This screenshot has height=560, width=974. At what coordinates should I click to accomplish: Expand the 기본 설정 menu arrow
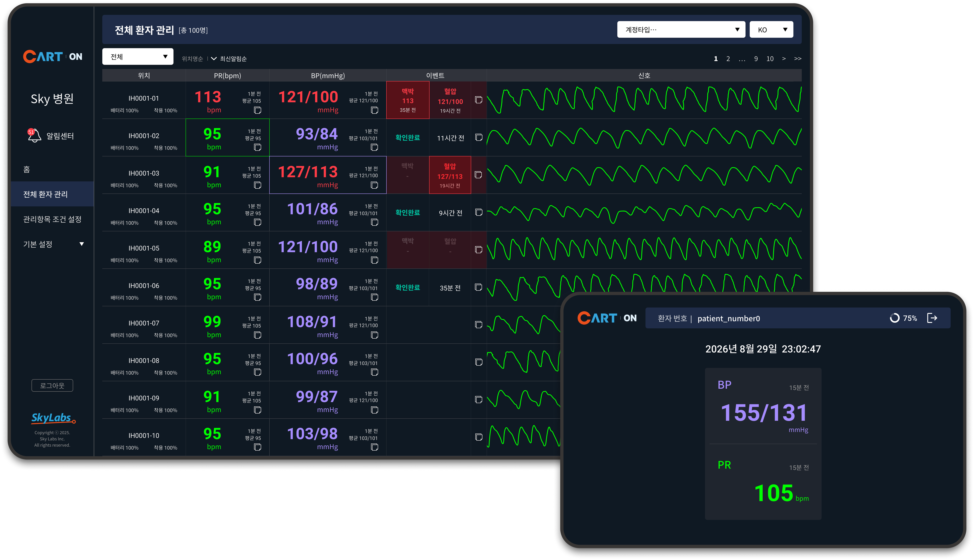82,244
